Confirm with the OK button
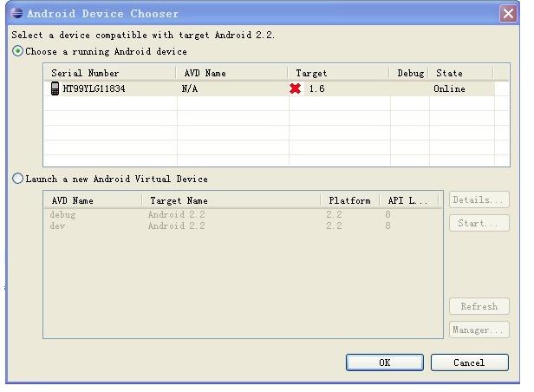The height and width of the screenshot is (392, 534). point(385,363)
